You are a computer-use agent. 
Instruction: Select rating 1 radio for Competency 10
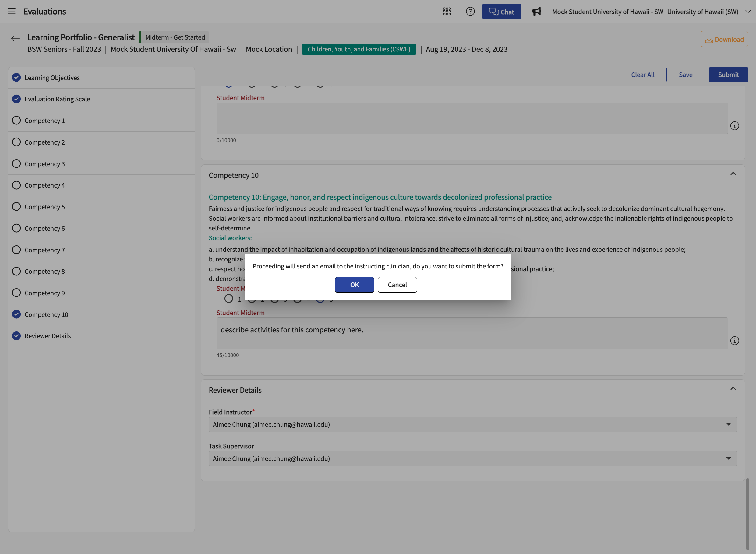click(x=228, y=299)
